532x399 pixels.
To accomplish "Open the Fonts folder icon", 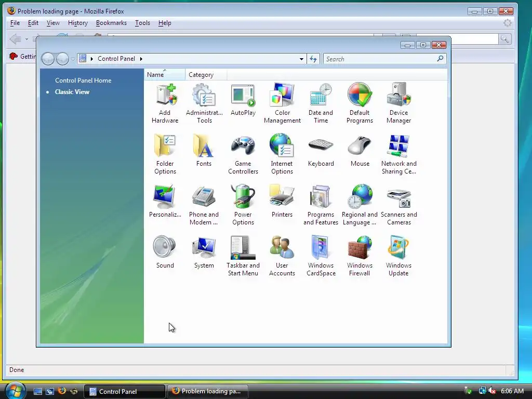I will tap(204, 151).
